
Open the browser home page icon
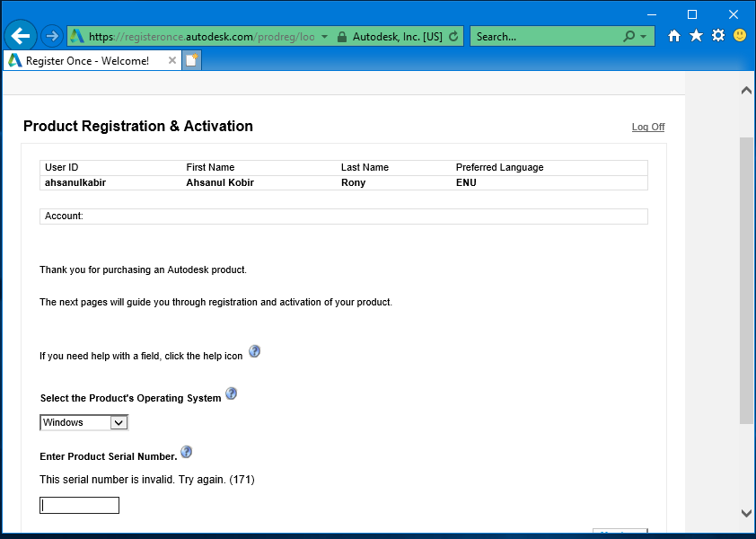673,35
